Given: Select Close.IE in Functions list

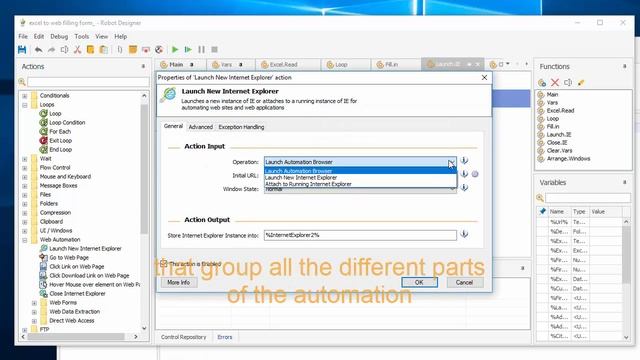Looking at the screenshot, I should [557, 142].
